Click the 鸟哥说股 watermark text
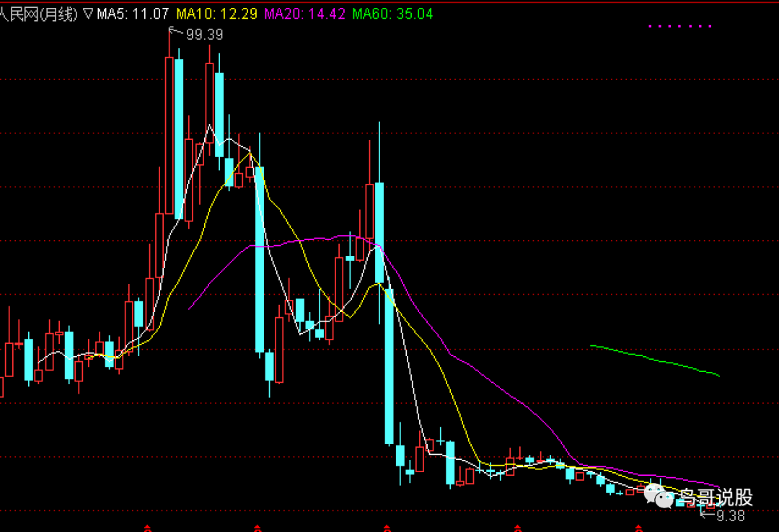This screenshot has width=779, height=532. coord(716,497)
